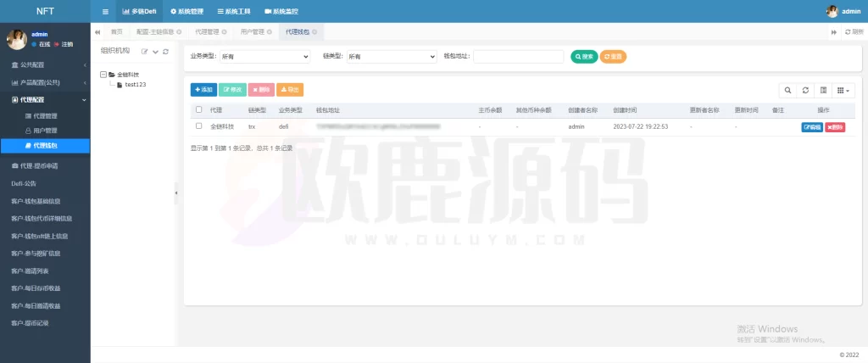The image size is (868, 363).
Task: Click the sidebar admin avatar picture
Action: [x=17, y=39]
